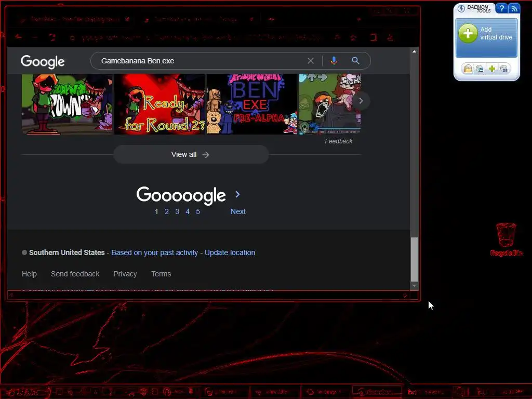The width and height of the screenshot is (532, 399).
Task: Open the Ready for Round 2 thumbnail
Action: [159, 104]
